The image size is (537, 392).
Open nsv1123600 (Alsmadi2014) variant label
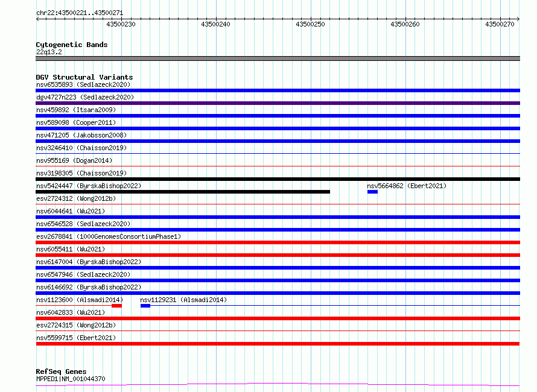(80, 300)
